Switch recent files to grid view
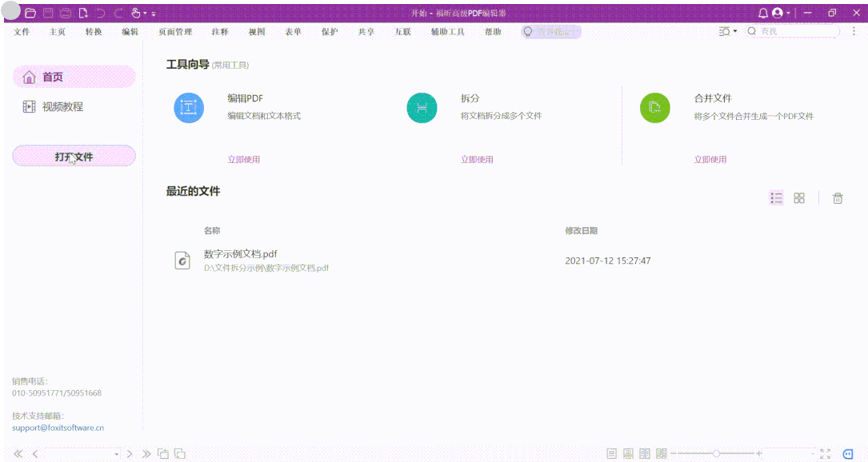 (x=799, y=197)
